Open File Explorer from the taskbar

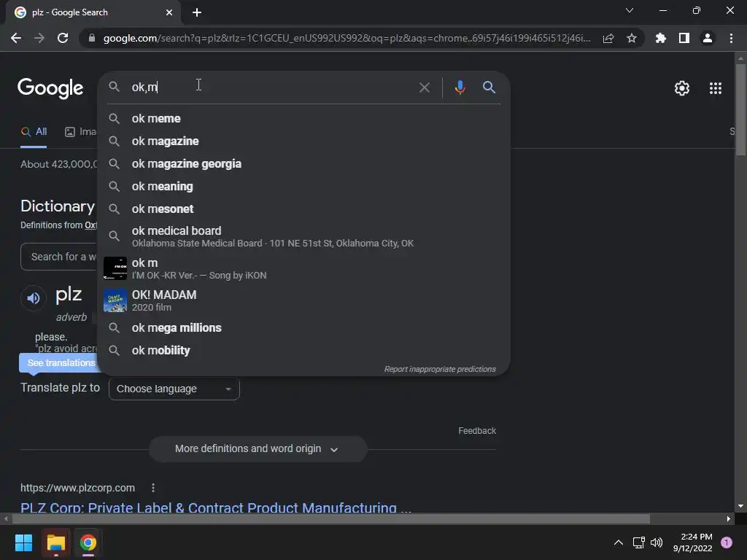click(x=55, y=542)
